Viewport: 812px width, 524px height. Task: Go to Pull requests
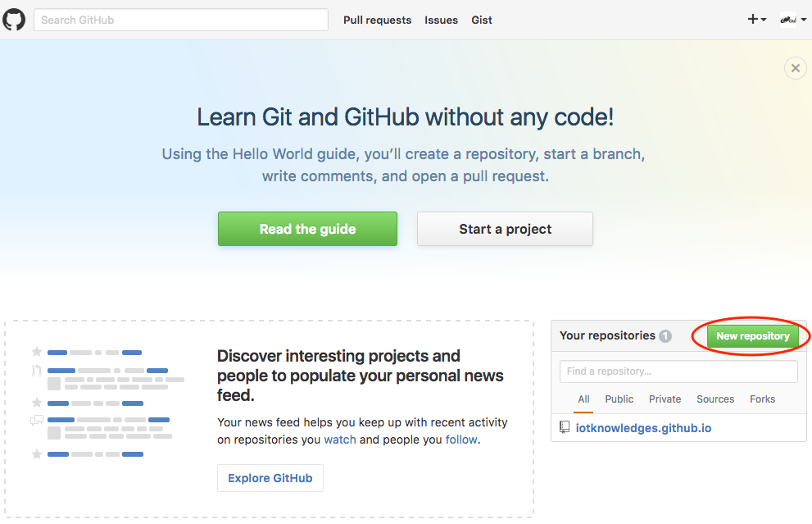pos(377,20)
